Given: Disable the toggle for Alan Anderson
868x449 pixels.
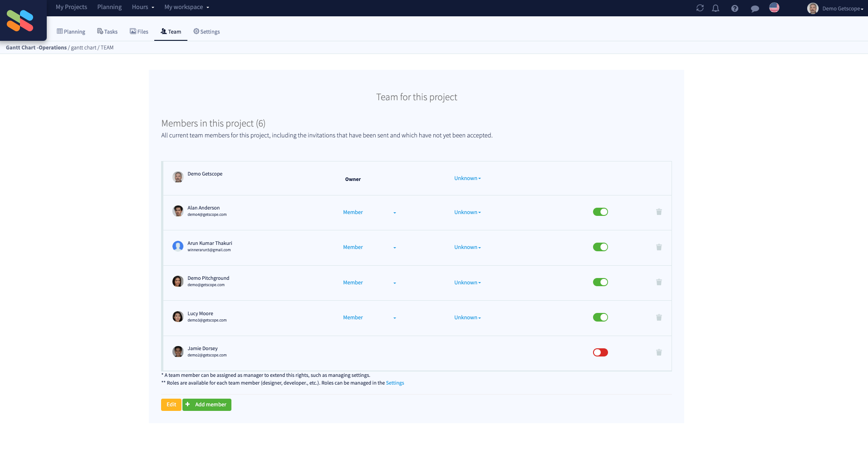Looking at the screenshot, I should (600, 212).
